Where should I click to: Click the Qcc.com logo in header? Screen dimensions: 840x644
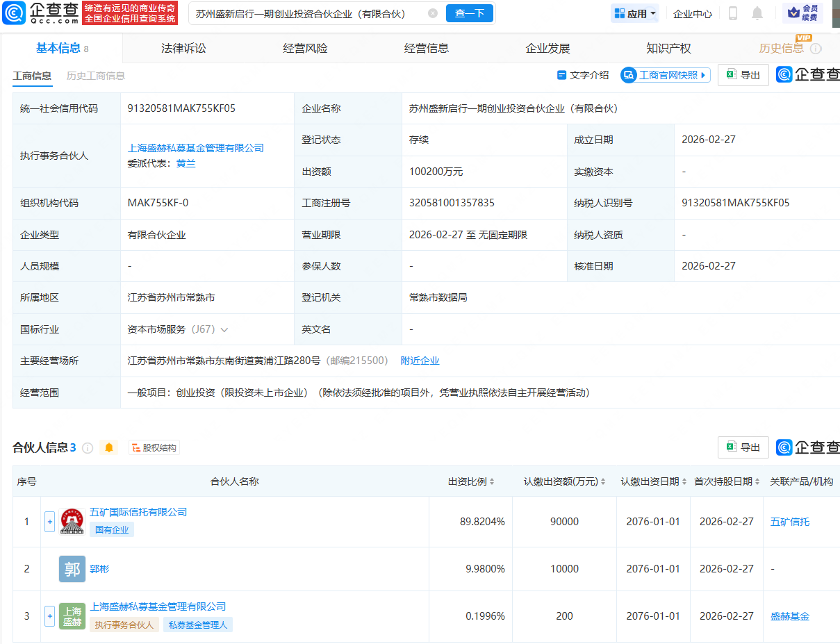pyautogui.click(x=40, y=13)
